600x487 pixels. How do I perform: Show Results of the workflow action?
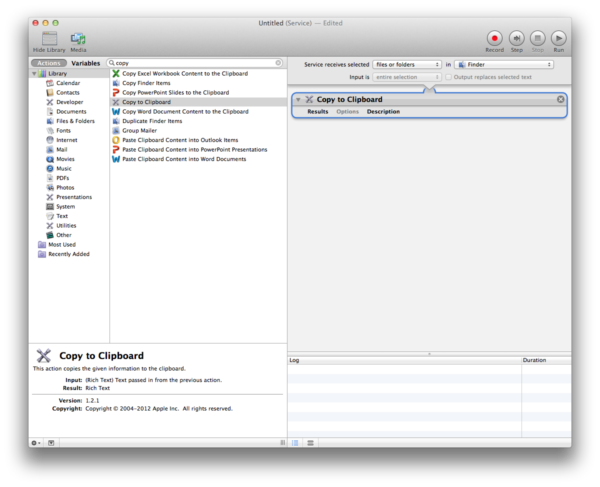click(318, 112)
